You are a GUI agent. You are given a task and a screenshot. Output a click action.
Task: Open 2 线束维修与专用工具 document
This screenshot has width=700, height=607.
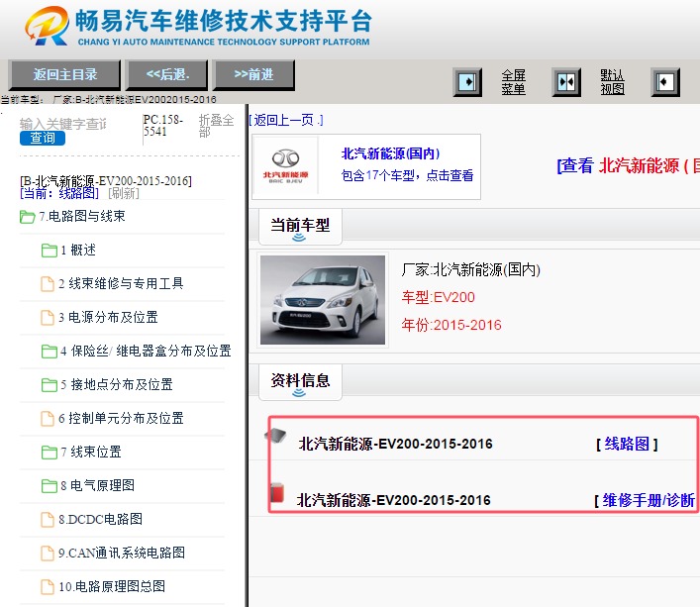(121, 283)
